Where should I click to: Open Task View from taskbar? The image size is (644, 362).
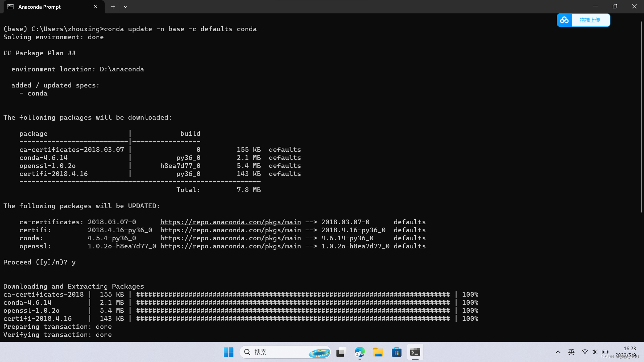(x=341, y=352)
